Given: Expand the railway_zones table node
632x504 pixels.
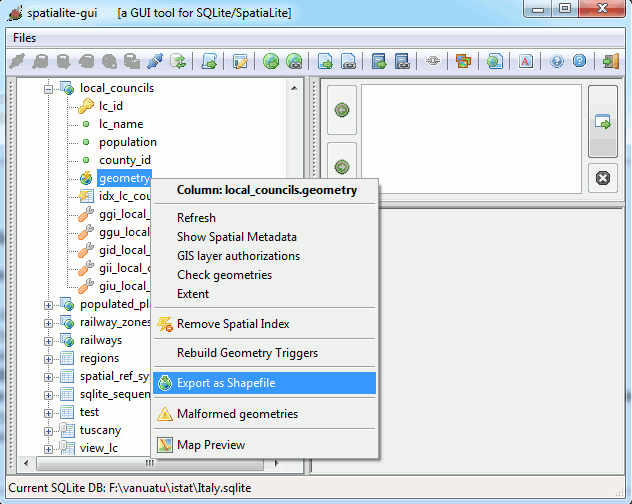Looking at the screenshot, I should pos(48,323).
